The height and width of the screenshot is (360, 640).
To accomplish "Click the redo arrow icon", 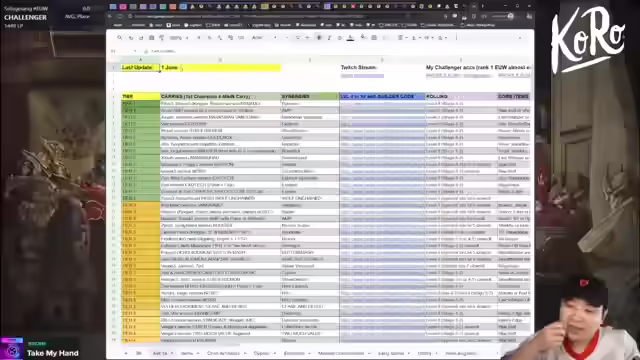I will pyautogui.click(x=141, y=38).
